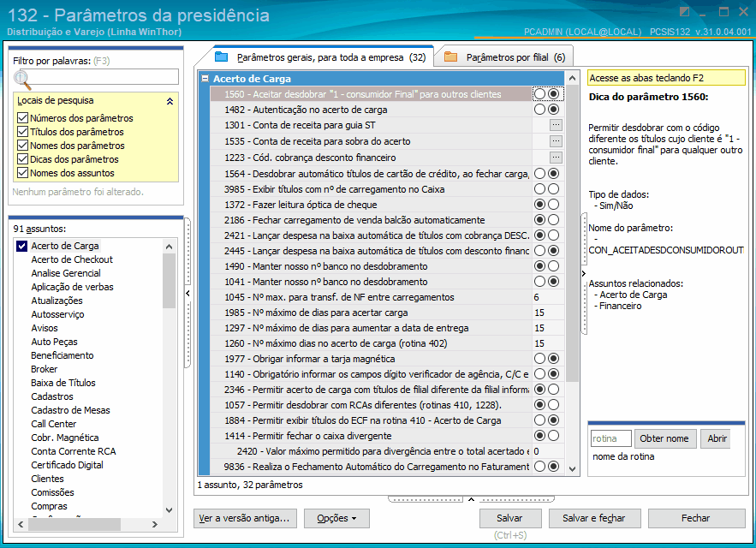Select Certificado Digital subject
The width and height of the screenshot is (756, 548).
pos(67,465)
